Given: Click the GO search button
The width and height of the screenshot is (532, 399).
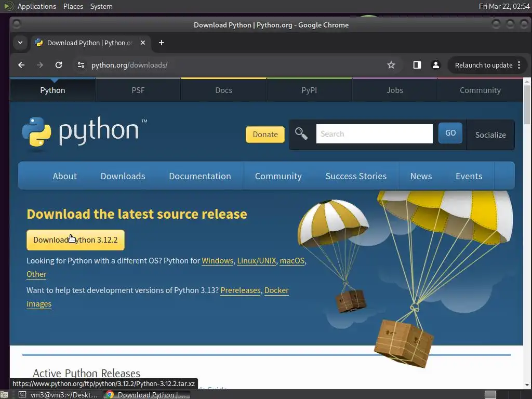Looking at the screenshot, I should [450, 133].
